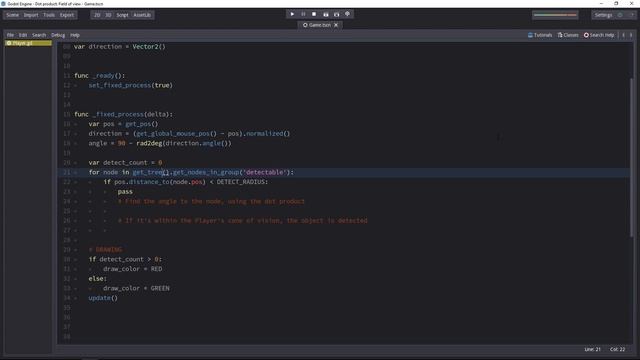640x360 pixels.
Task: Maximize or restore the Godot window
Action: tap(616, 4)
